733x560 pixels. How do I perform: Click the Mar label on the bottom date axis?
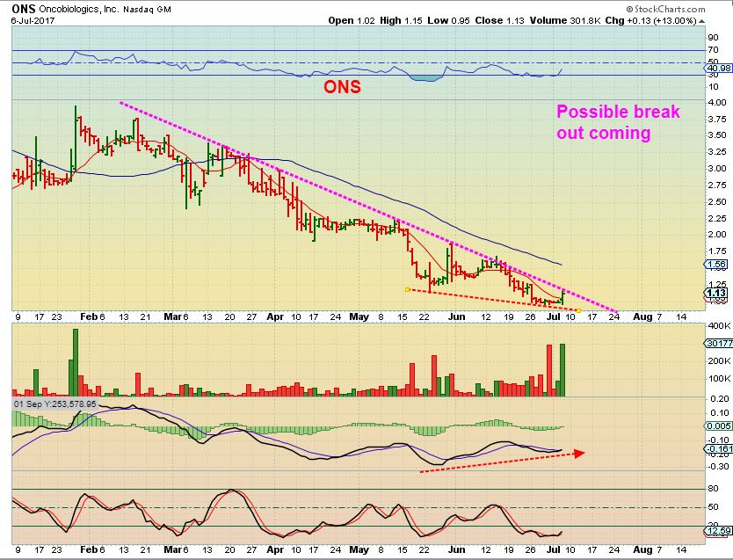(x=173, y=549)
